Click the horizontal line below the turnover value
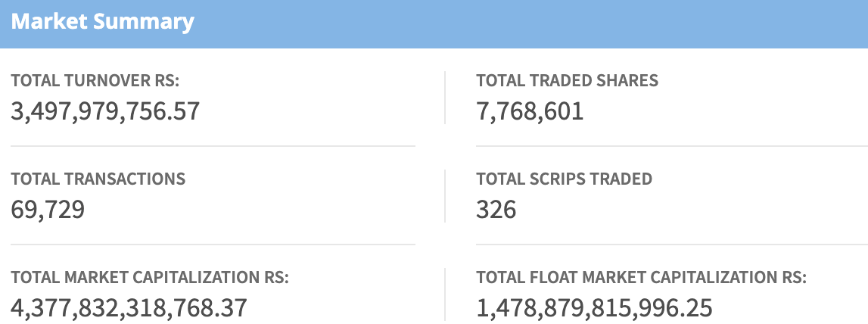Image resolution: width=868 pixels, height=324 pixels. (212, 146)
